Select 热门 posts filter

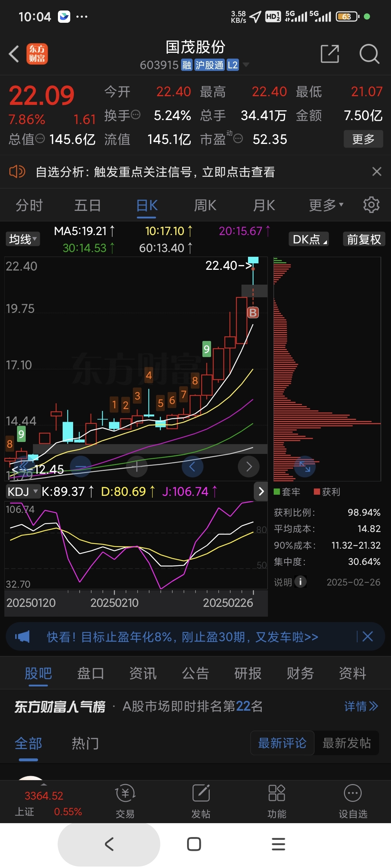click(x=85, y=744)
